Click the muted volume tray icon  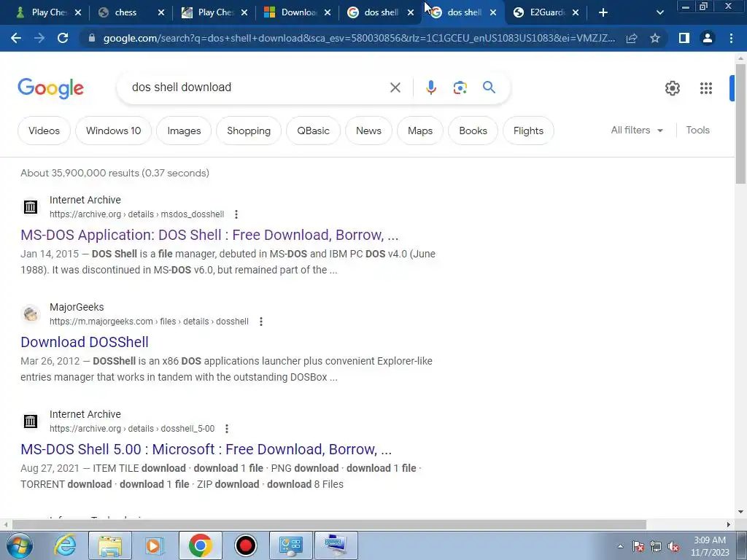(x=673, y=546)
